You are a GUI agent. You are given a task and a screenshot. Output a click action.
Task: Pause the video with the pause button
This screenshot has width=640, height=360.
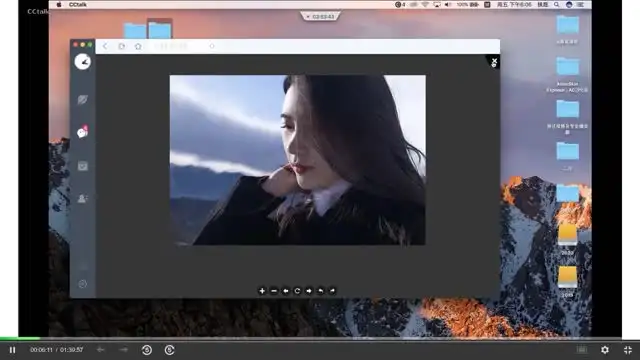pos(12,350)
